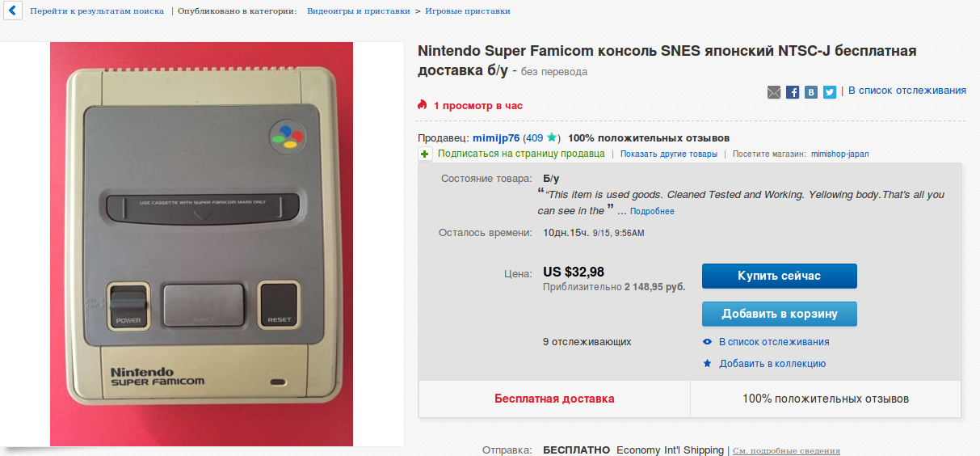Click the green plus follow-seller icon
This screenshot has height=456, width=980.
pos(425,154)
